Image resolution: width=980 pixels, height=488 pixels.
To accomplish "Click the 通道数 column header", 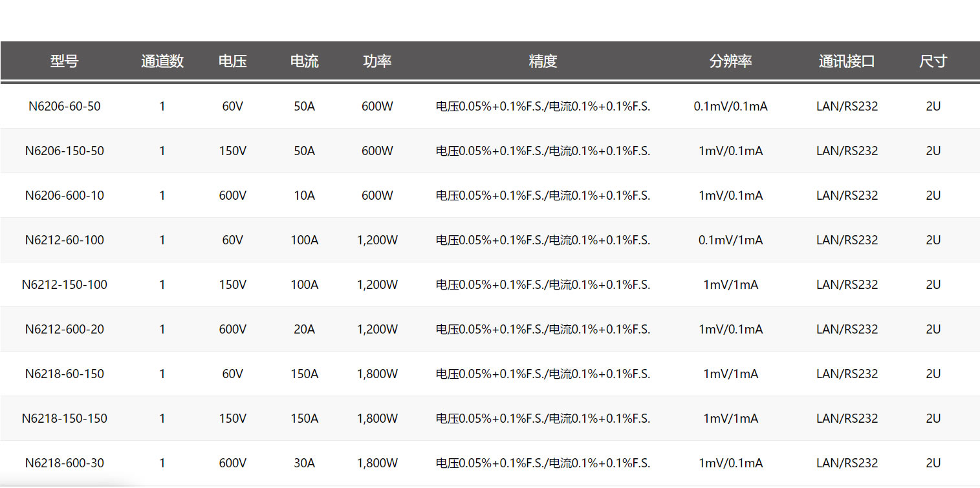I will (162, 61).
